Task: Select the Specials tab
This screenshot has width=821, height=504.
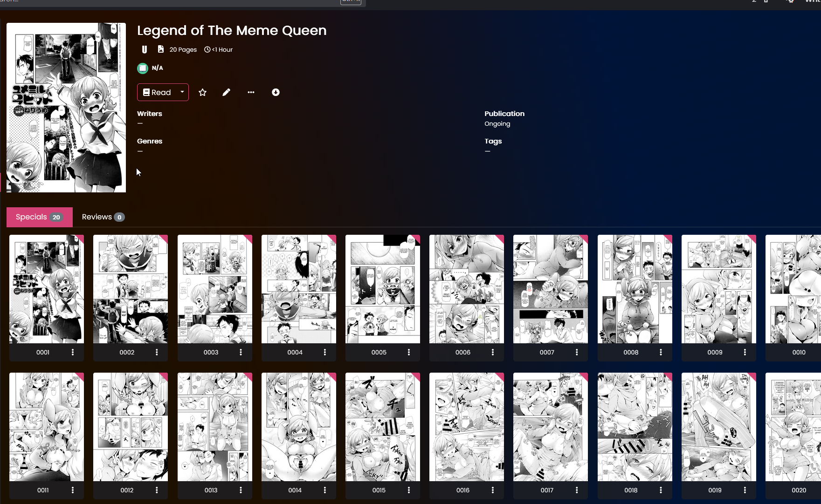Action: (x=39, y=217)
